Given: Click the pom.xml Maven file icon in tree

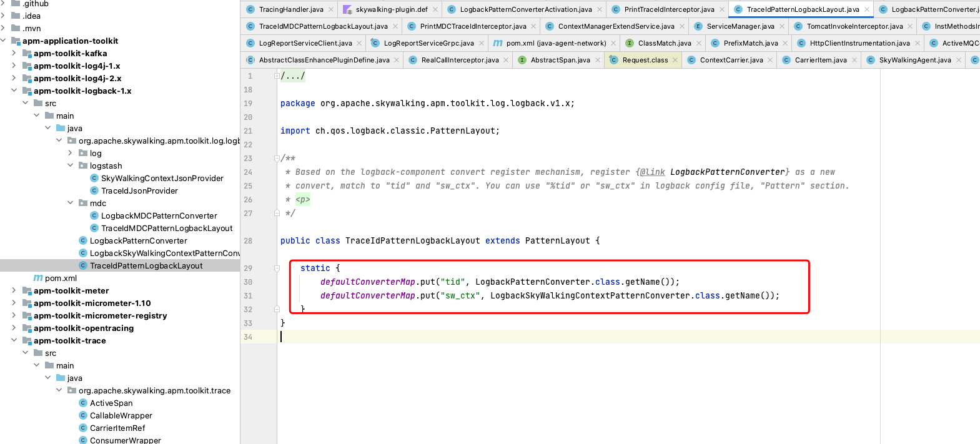Looking at the screenshot, I should pos(38,278).
